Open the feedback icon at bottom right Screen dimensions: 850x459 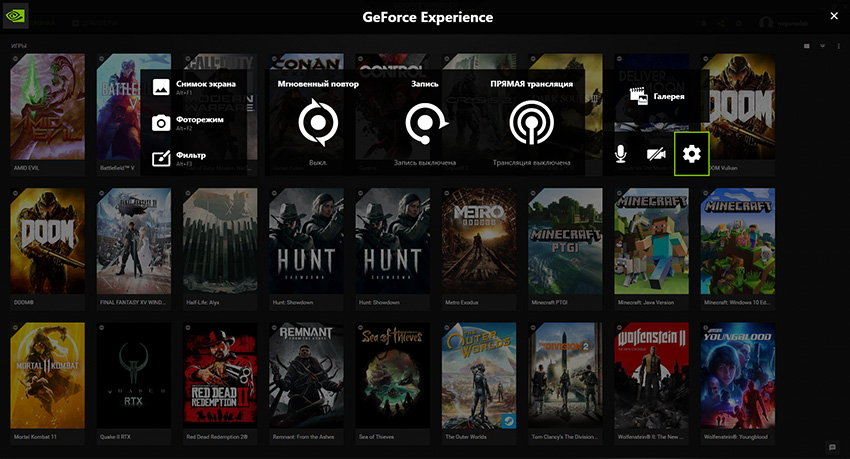832,447
